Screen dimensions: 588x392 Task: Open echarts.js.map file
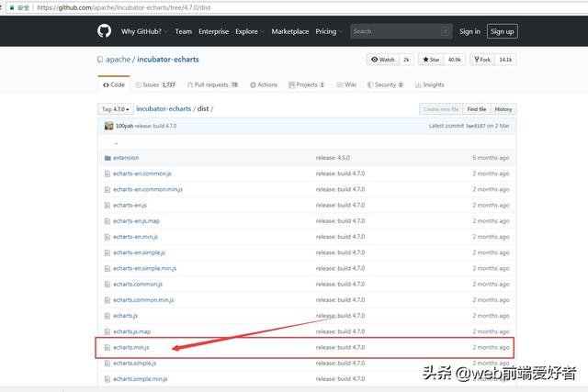131,331
